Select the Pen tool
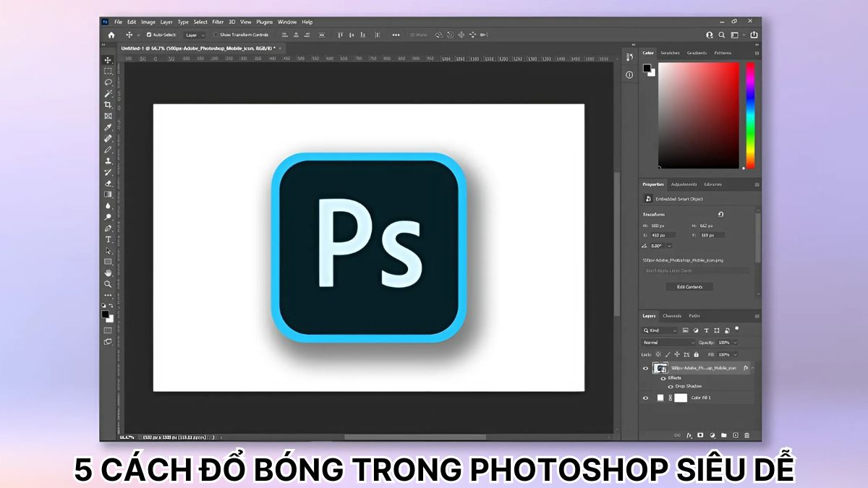Screen dimensions: 868x488 tap(108, 228)
